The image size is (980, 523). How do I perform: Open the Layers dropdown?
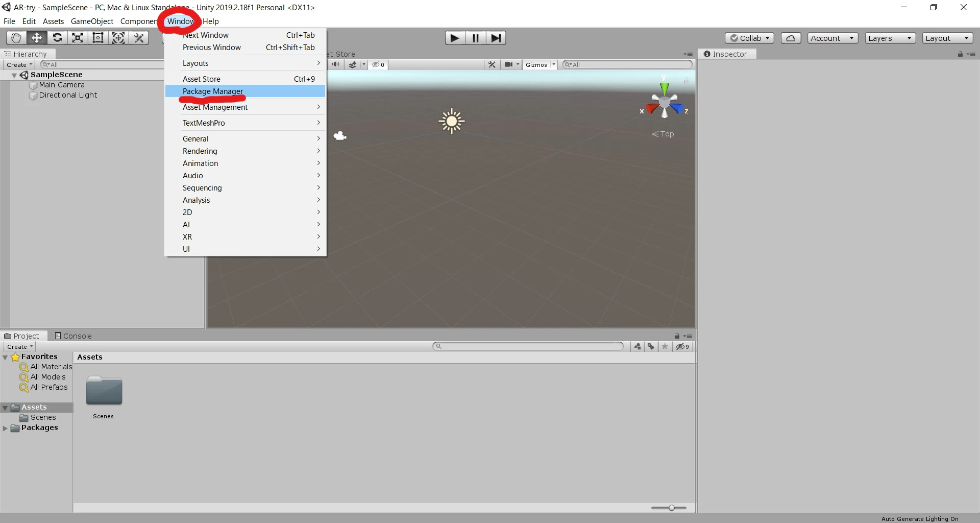[x=890, y=38]
